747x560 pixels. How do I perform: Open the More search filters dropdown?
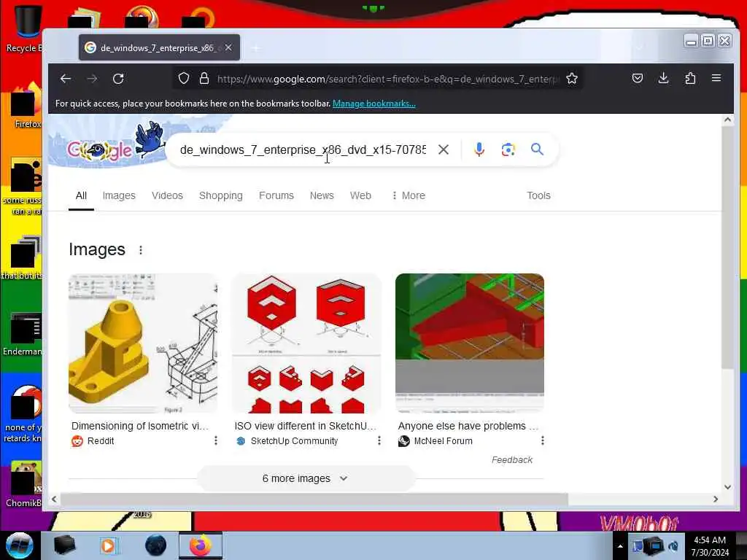tap(409, 195)
